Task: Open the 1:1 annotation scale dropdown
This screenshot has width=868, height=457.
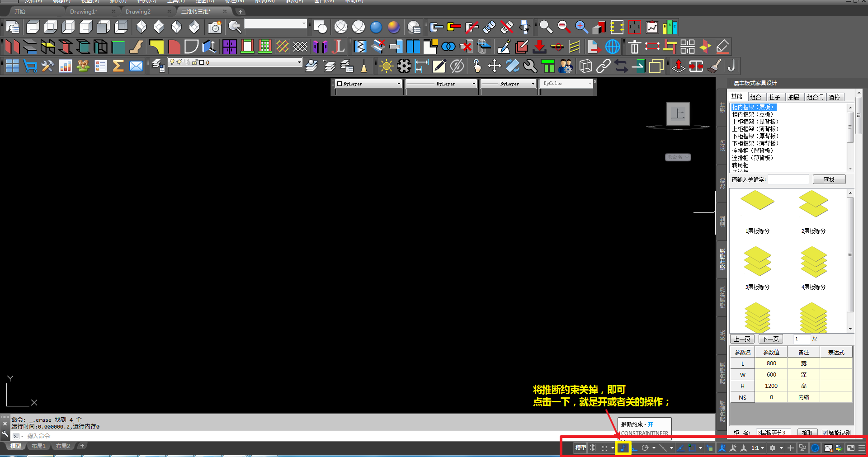Action: click(758, 448)
